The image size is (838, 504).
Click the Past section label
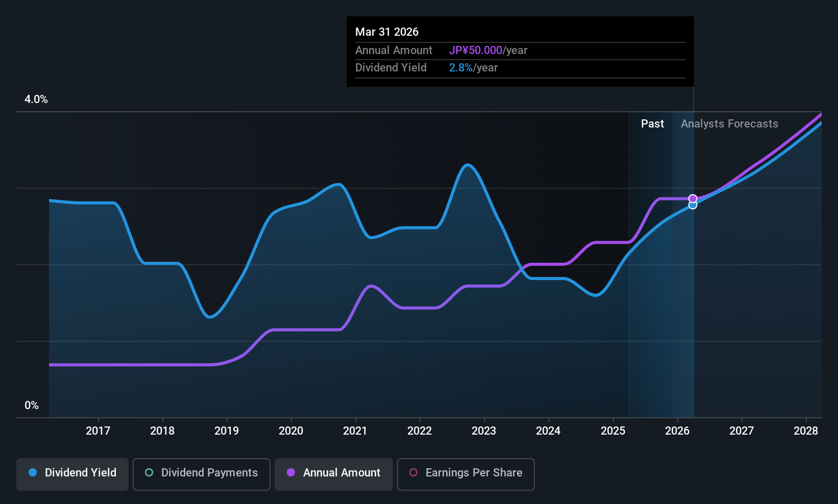(x=652, y=124)
